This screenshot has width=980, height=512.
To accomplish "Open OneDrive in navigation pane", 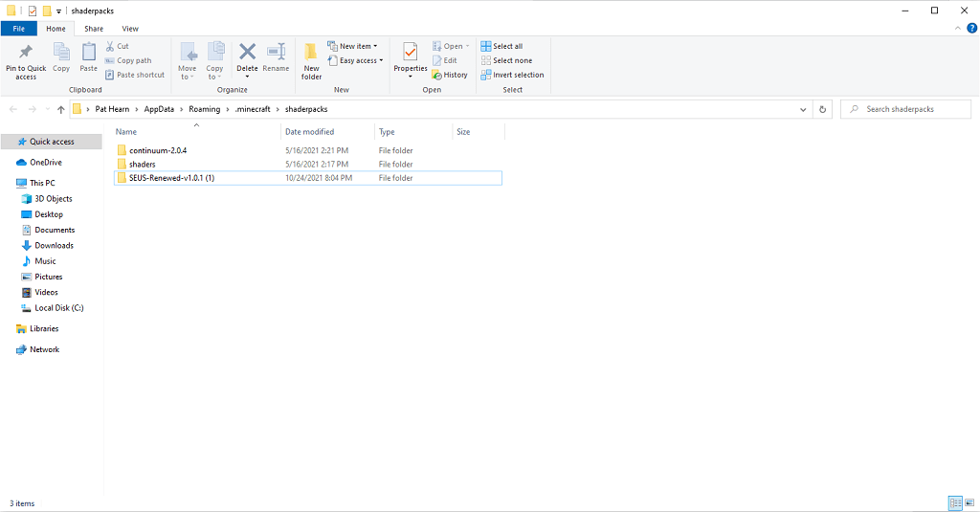I will point(46,163).
